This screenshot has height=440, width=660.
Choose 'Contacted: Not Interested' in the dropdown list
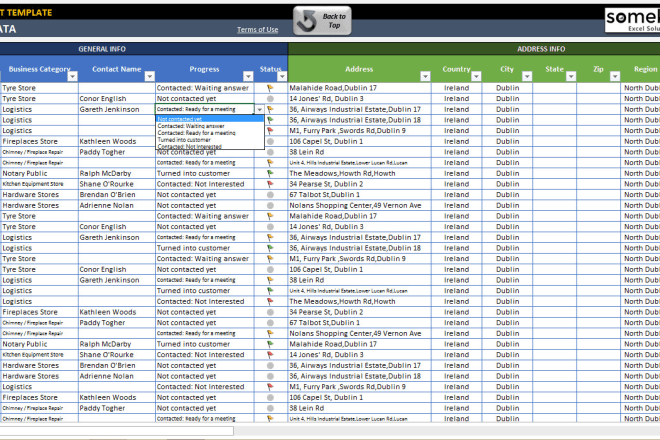[210, 146]
